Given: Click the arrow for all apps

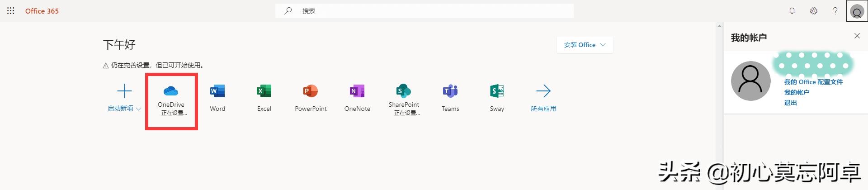Looking at the screenshot, I should point(543,91).
